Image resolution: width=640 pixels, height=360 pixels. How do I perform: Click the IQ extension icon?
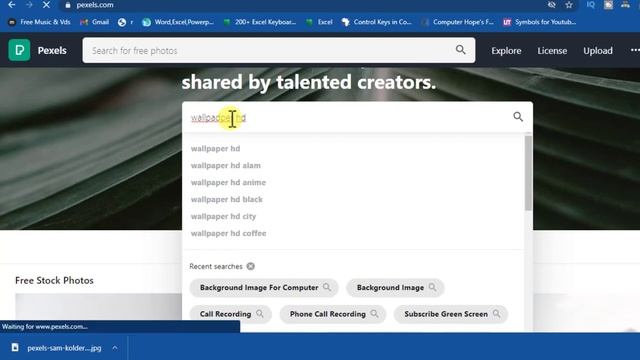point(590,5)
